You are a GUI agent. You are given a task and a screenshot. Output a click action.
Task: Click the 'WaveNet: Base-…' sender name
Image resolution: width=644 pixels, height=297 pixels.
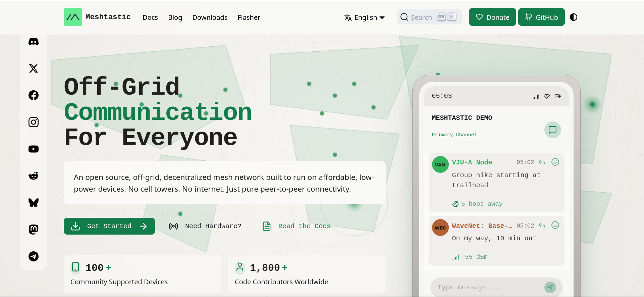[482, 226]
